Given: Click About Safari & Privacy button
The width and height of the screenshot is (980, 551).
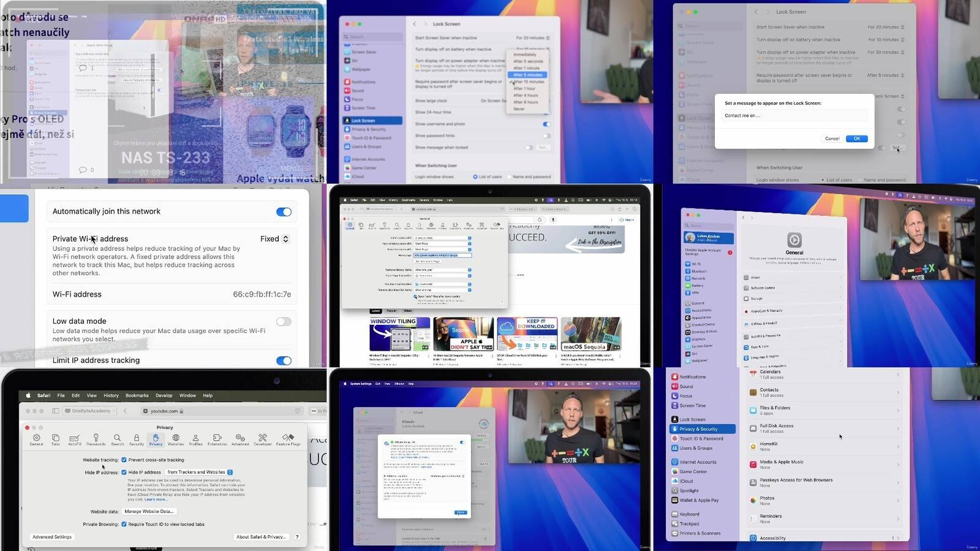Looking at the screenshot, I should coord(260,537).
